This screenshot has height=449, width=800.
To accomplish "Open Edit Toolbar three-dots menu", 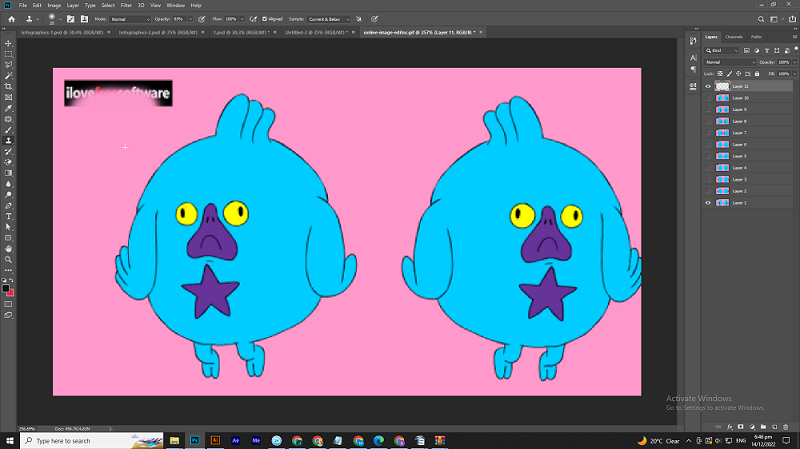I will [8, 270].
